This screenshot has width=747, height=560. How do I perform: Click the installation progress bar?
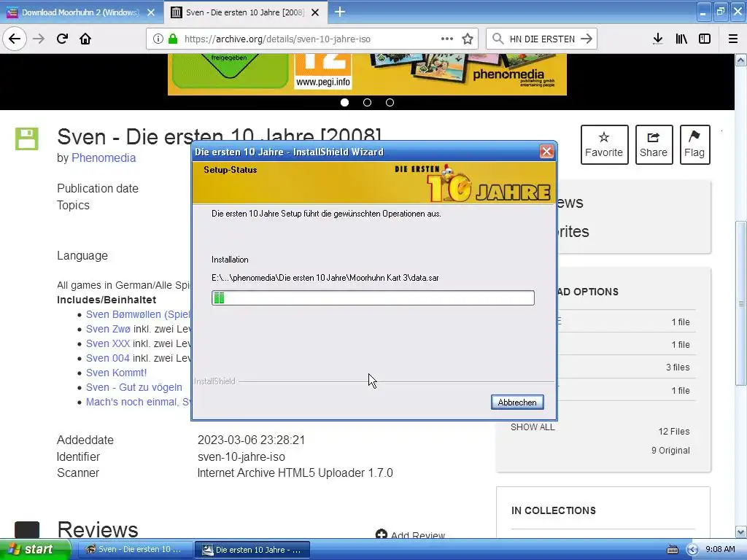click(373, 298)
